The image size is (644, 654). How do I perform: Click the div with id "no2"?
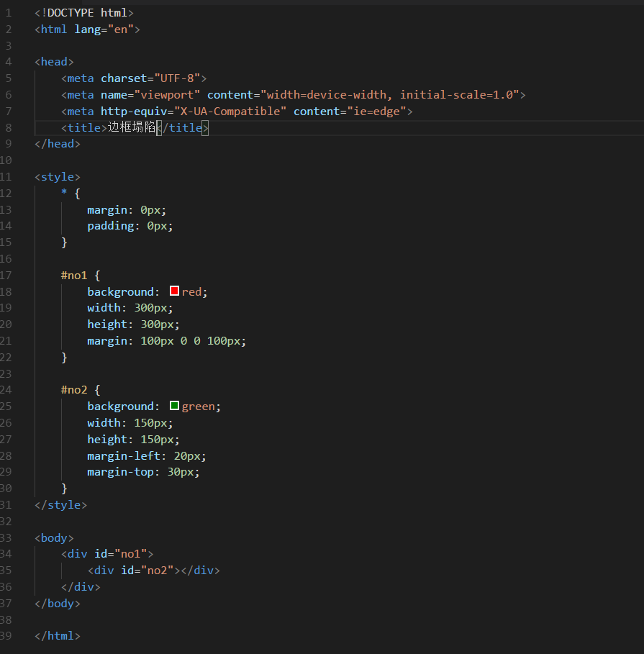[153, 571]
